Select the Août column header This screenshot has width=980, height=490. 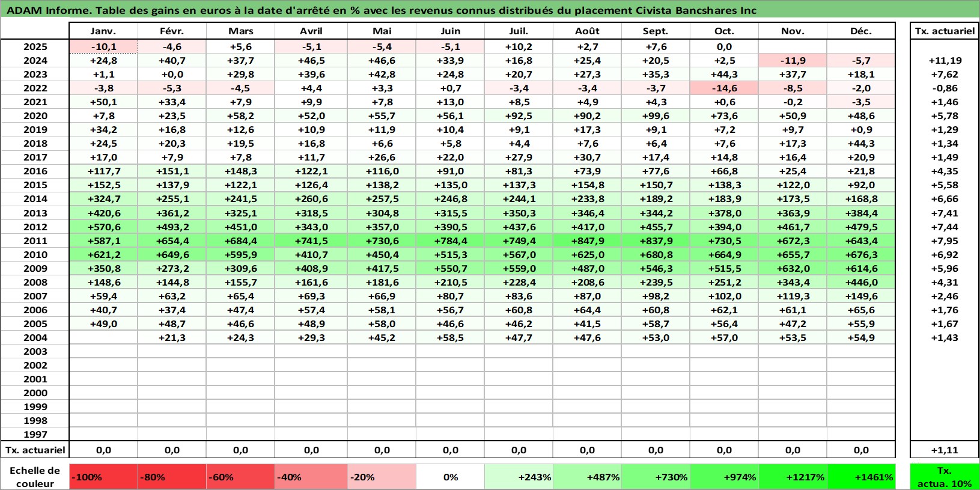587,31
